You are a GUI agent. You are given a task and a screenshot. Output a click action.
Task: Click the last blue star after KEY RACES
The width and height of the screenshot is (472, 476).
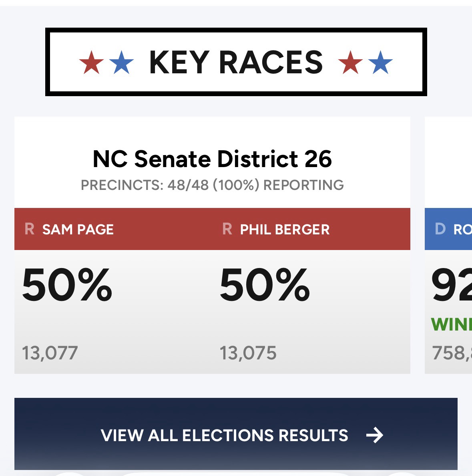[x=380, y=63]
